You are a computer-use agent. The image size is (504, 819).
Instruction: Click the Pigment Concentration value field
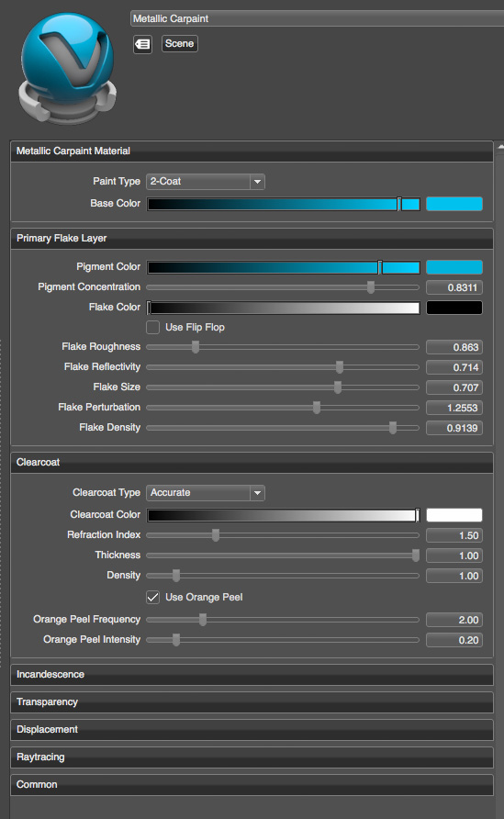click(x=454, y=287)
